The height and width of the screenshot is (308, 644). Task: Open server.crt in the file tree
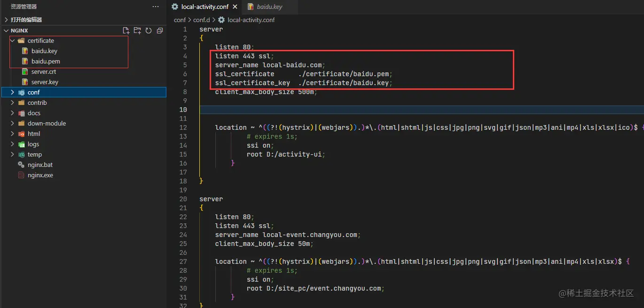(x=44, y=71)
